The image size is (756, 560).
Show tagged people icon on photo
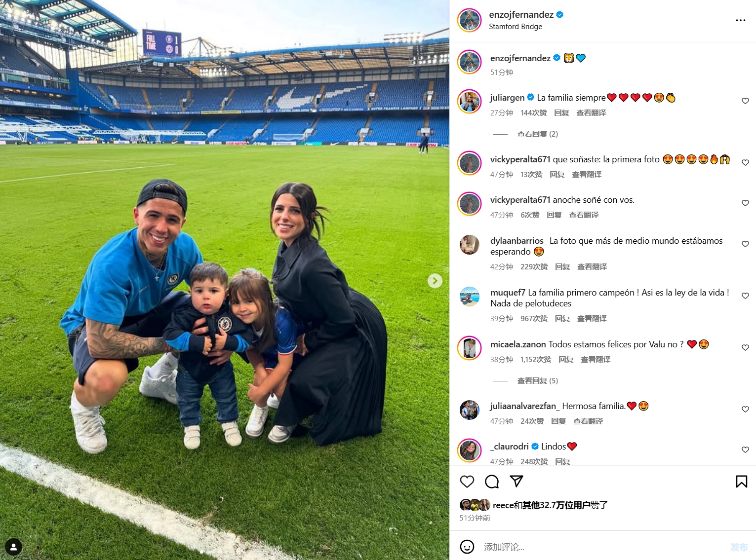coord(13,547)
